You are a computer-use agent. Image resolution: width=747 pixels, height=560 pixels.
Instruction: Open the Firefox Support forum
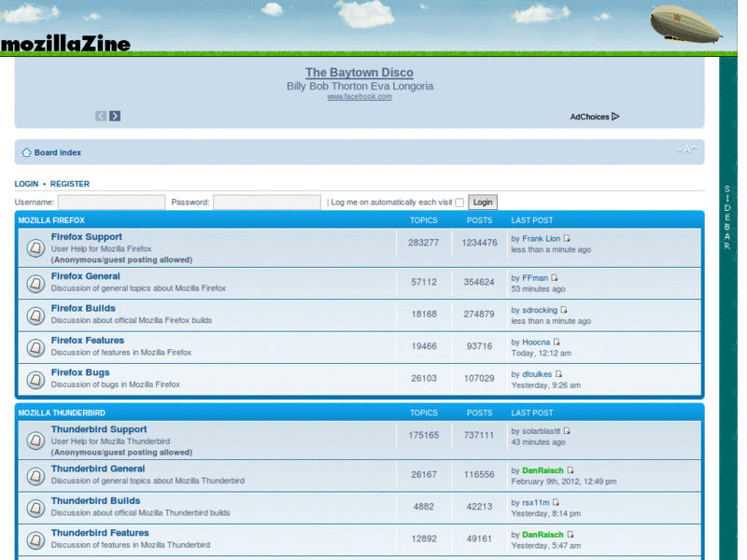(87, 237)
